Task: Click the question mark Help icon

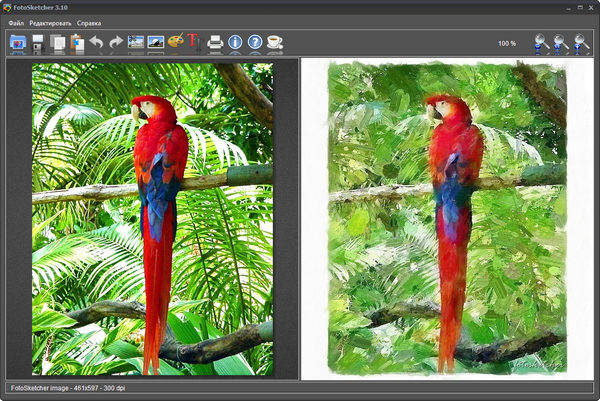Action: click(x=255, y=42)
